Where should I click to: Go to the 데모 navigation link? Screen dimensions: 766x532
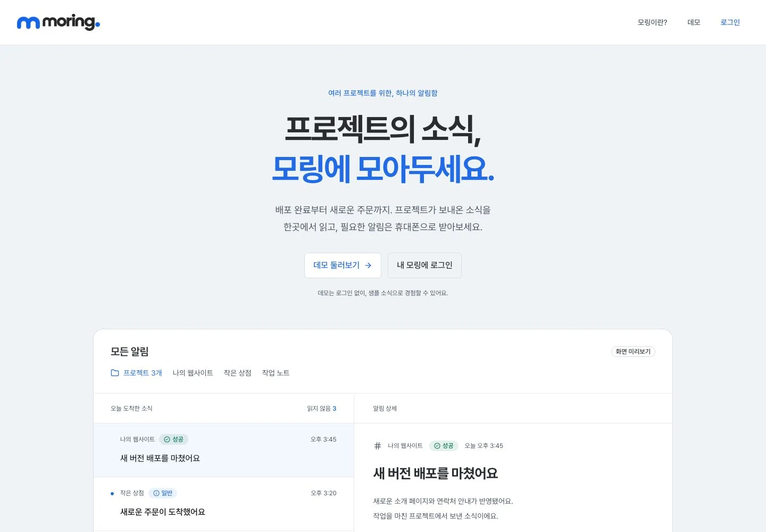click(694, 22)
